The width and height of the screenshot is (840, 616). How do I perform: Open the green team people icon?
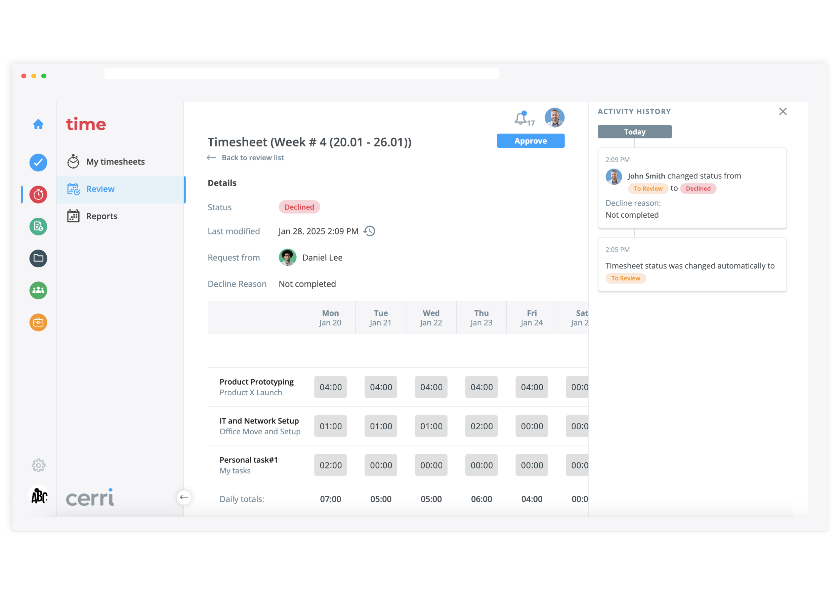tap(38, 291)
